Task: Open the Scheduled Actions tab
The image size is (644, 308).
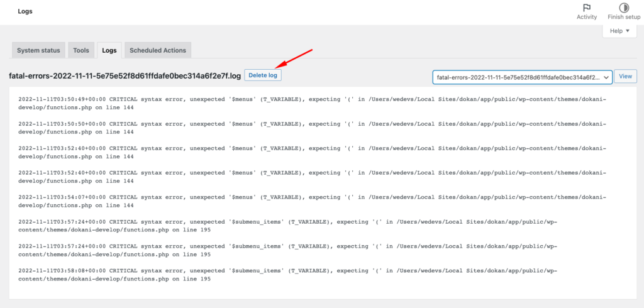Action: click(x=158, y=50)
